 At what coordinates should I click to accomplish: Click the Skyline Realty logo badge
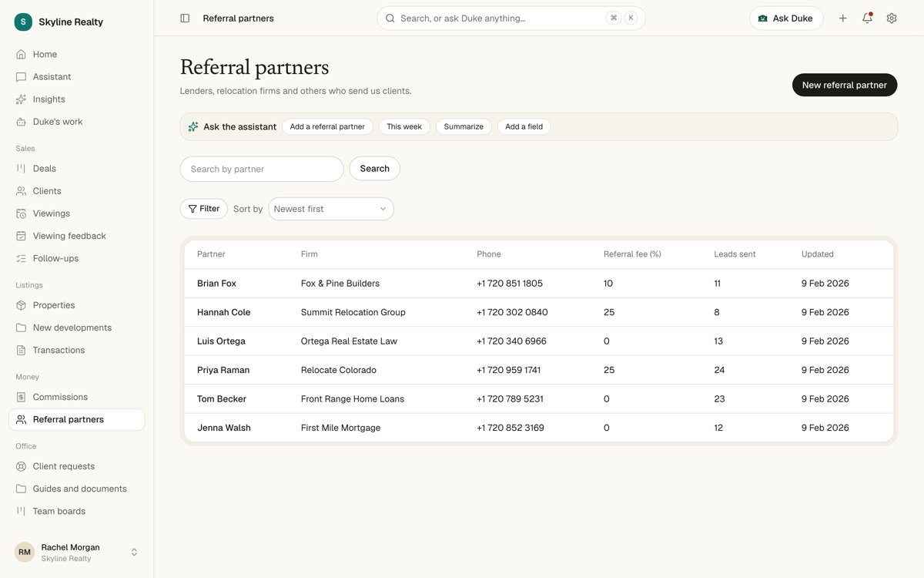click(23, 22)
